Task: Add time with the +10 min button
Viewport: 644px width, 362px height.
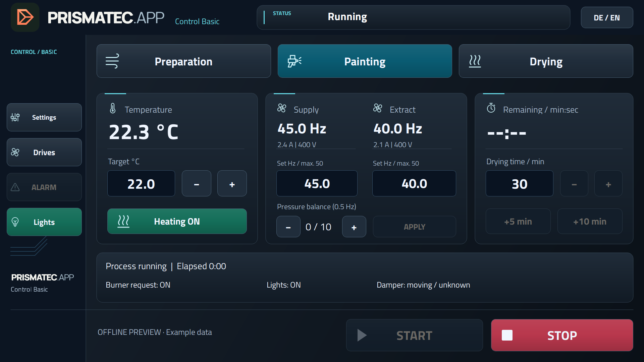Action: point(590,221)
